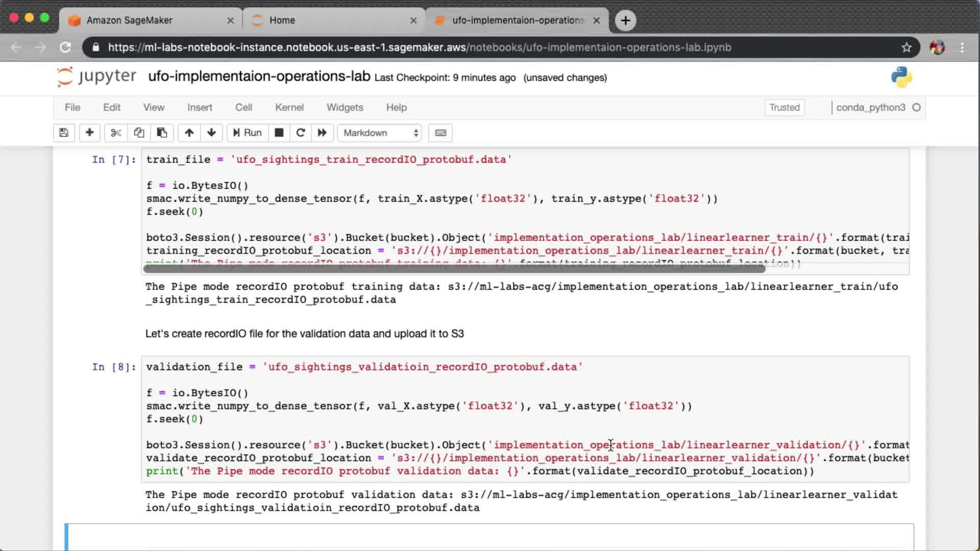Click the save and checkpoint icon
Viewport: 980px width, 551px height.
tap(64, 133)
